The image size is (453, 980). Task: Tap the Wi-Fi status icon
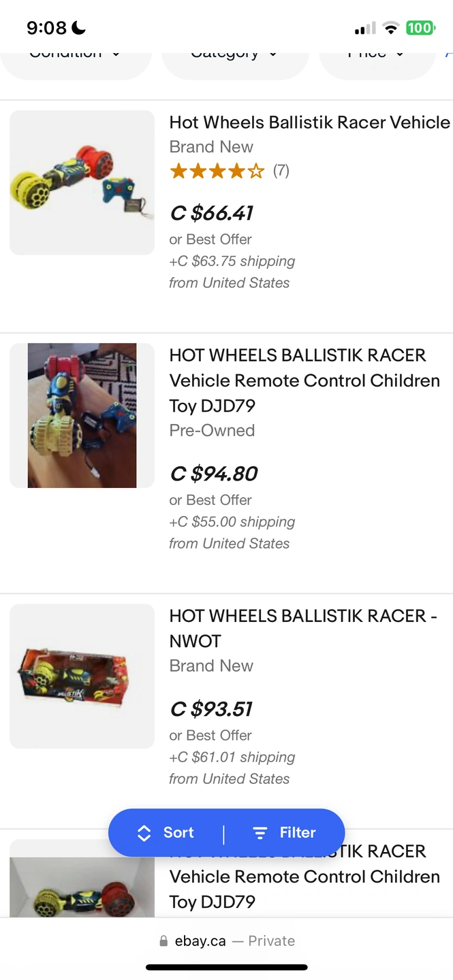[390, 28]
